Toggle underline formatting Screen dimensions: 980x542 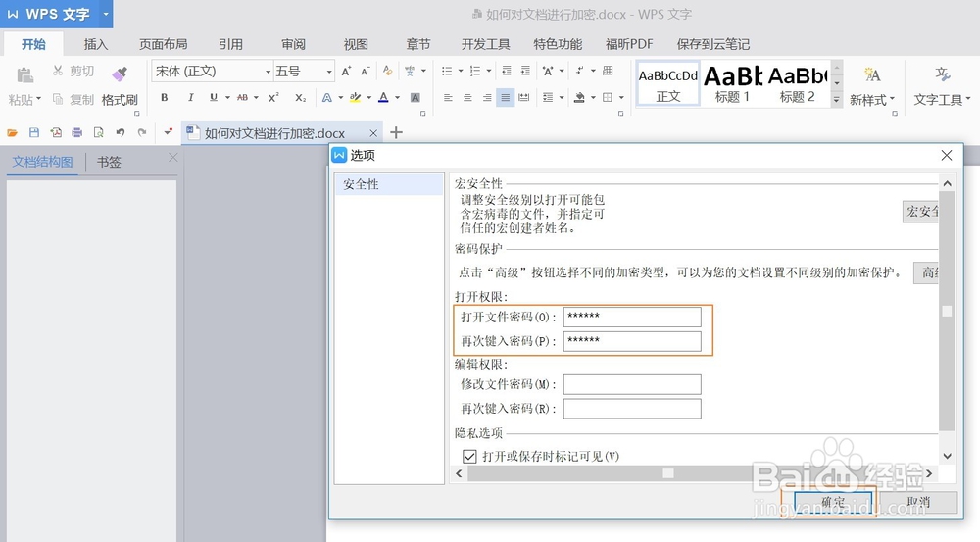pos(214,98)
